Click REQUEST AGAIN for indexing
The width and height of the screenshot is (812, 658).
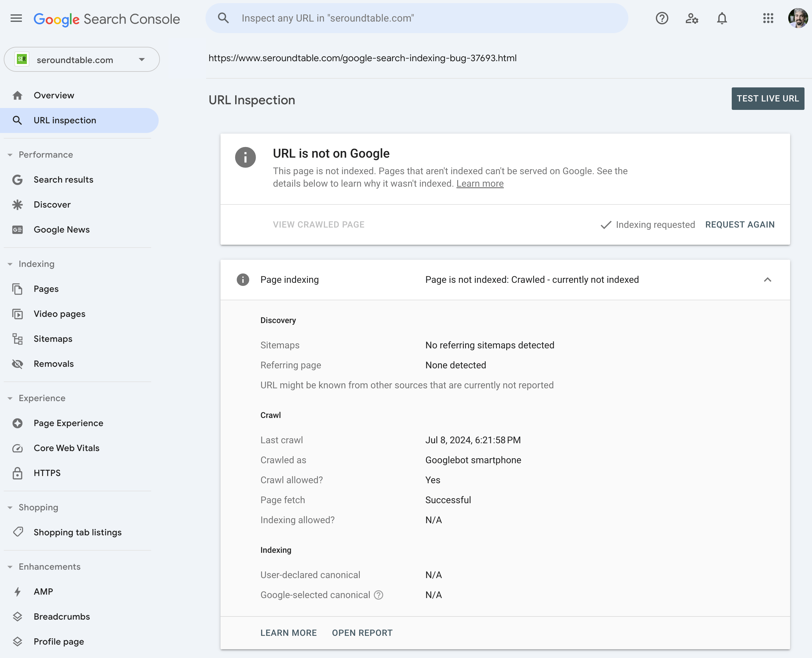coord(740,225)
